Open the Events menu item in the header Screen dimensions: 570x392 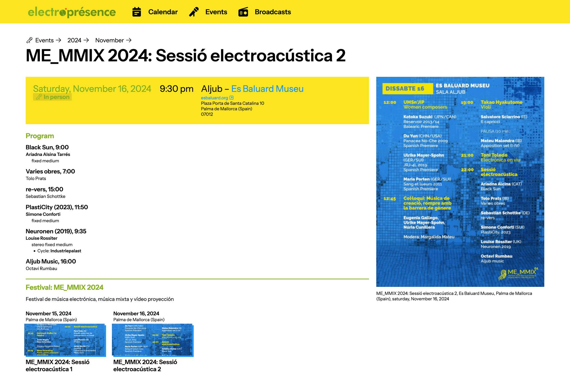point(216,12)
